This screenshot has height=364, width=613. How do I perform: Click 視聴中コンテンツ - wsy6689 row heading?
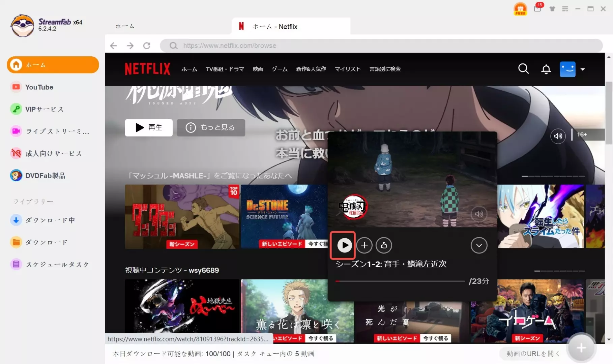172,270
